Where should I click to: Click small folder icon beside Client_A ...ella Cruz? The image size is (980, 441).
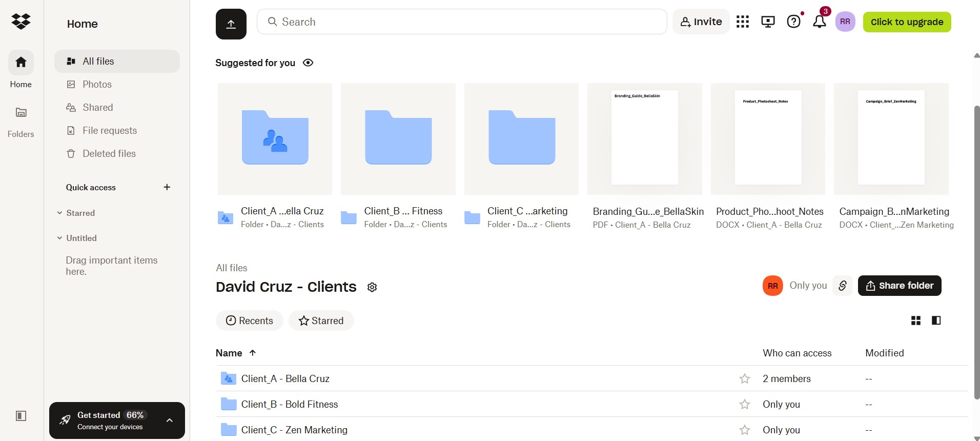pyautogui.click(x=226, y=218)
